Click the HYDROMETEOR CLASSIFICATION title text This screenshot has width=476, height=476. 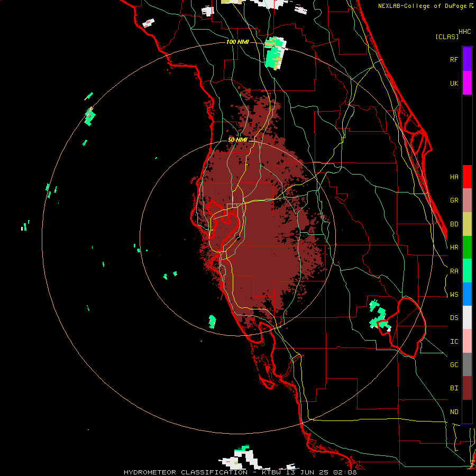tap(186, 472)
